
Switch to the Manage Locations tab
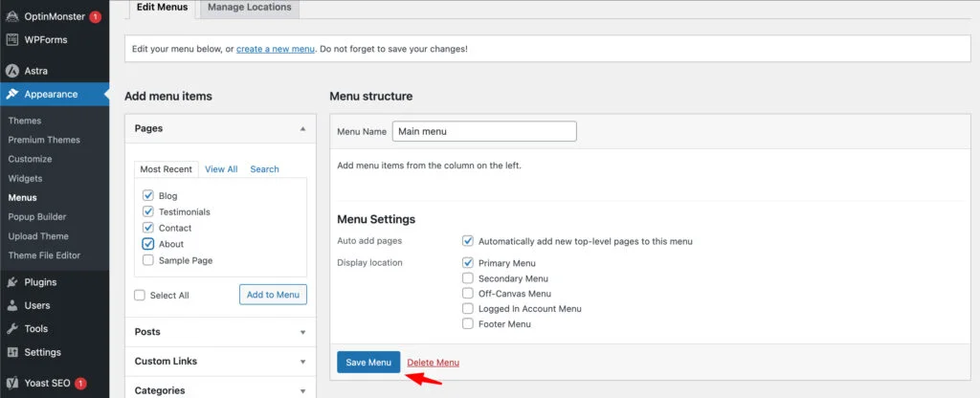click(x=250, y=8)
